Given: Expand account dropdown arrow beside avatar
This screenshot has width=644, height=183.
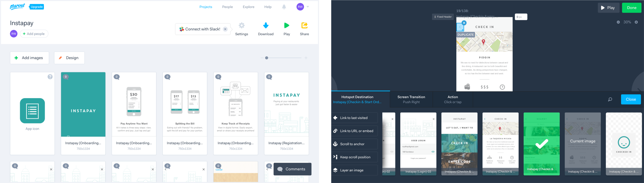Looking at the screenshot, I should pyautogui.click(x=308, y=7).
